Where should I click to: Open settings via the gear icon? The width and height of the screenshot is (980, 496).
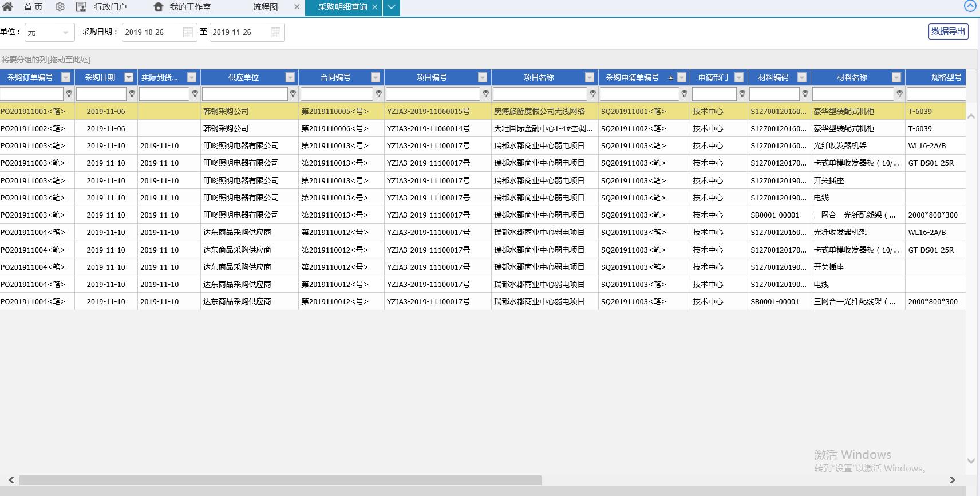tap(60, 7)
